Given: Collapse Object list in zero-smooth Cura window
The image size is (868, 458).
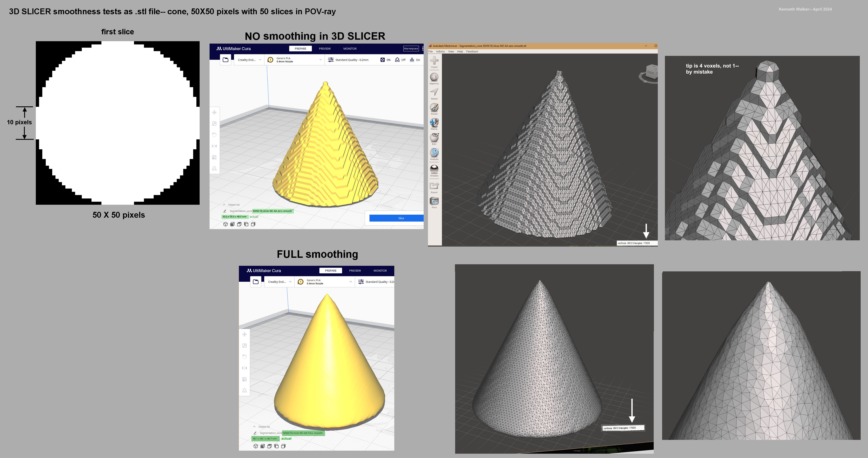Looking at the screenshot, I should coord(231,205).
